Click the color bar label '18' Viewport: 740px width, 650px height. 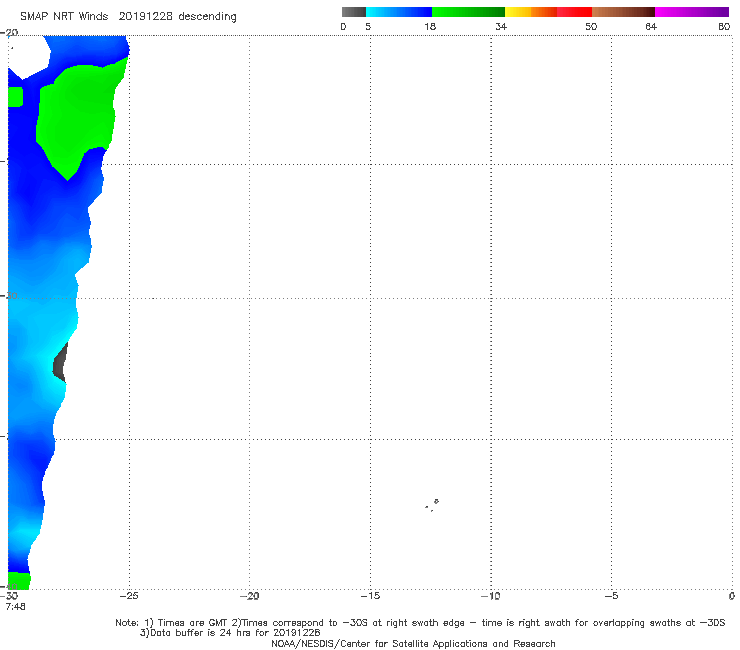(430, 27)
